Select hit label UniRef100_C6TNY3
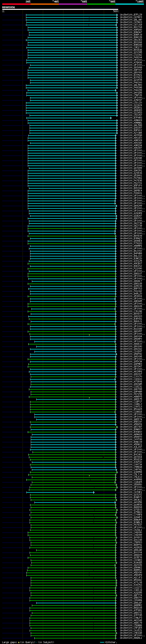Image resolution: width=146 pixels, height=644 pixels. click(131, 17)
